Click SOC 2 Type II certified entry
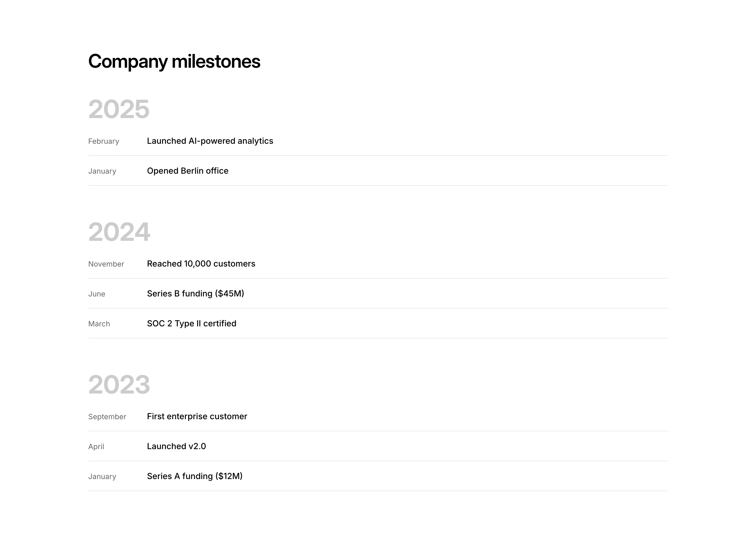Viewport: 756px width, 542px height. coord(191,323)
